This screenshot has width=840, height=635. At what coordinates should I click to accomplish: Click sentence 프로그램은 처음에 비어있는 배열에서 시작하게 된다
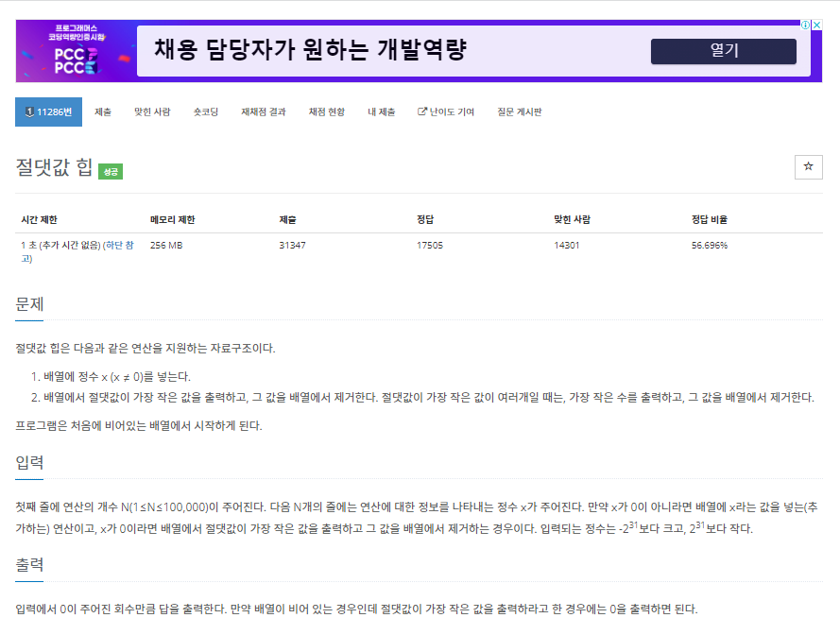(x=139, y=426)
